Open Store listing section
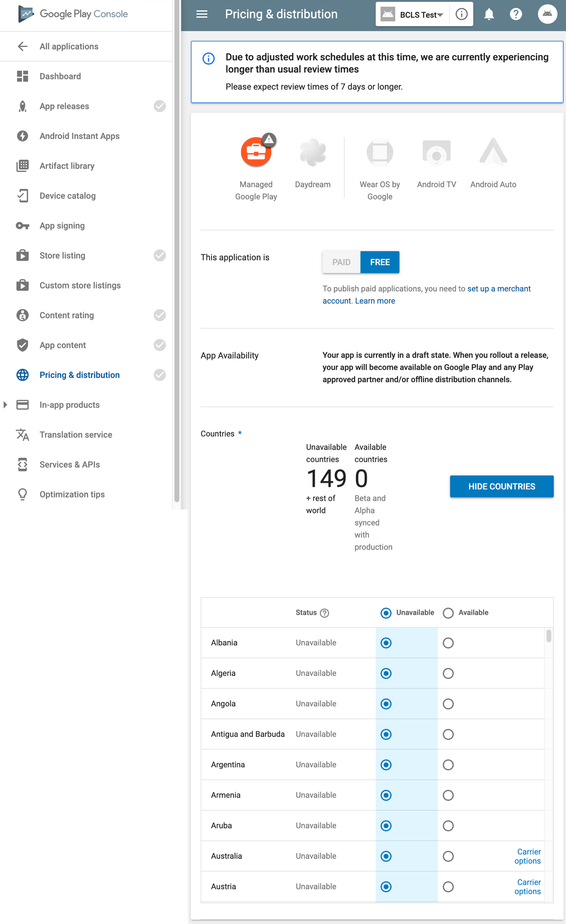Viewport: 566px width, 924px height. click(63, 256)
